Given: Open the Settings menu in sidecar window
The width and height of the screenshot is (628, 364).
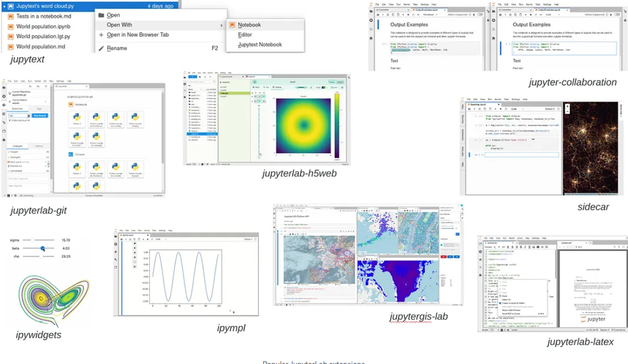Looking at the screenshot, I should point(515,99).
